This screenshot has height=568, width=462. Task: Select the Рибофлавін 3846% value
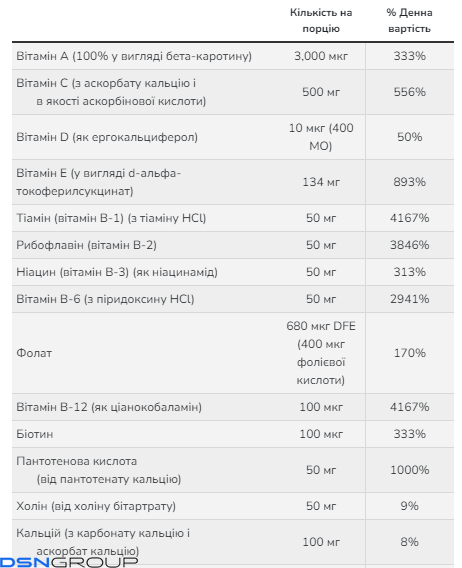coord(409,245)
